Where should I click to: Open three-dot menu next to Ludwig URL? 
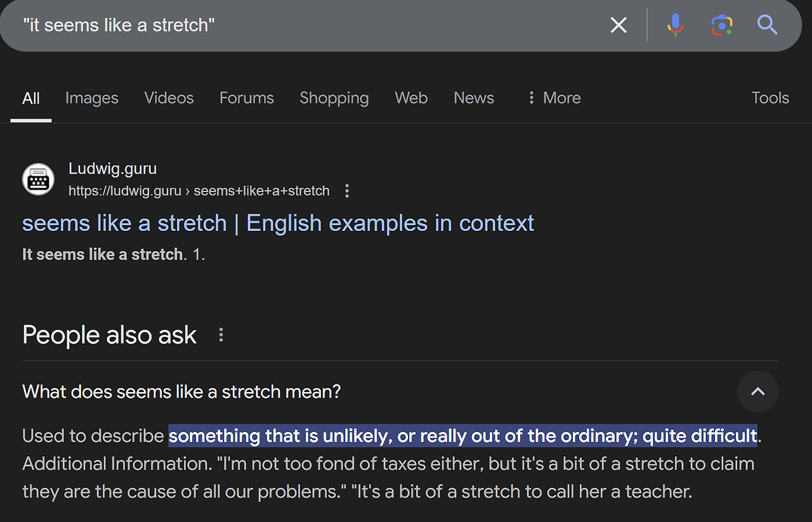[x=346, y=191]
